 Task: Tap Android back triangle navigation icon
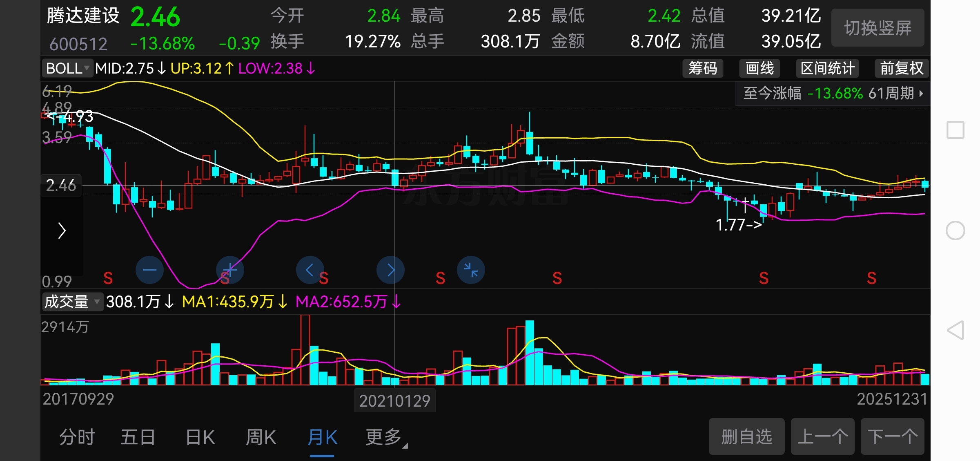coord(955,330)
